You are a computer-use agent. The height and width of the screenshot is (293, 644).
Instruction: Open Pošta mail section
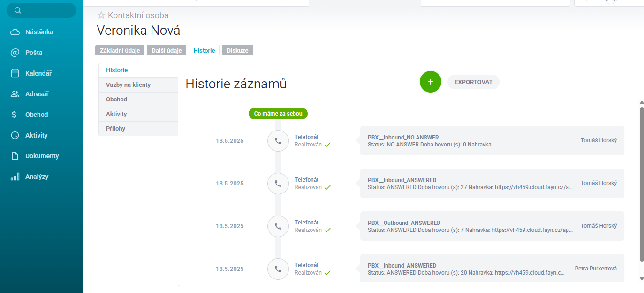point(33,53)
